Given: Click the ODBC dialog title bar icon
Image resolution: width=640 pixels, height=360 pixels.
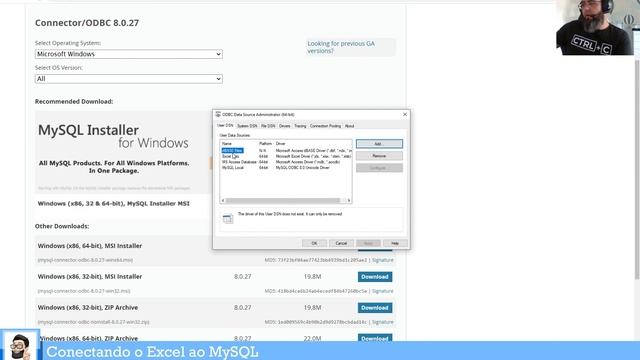Looking at the screenshot, I should [218, 115].
